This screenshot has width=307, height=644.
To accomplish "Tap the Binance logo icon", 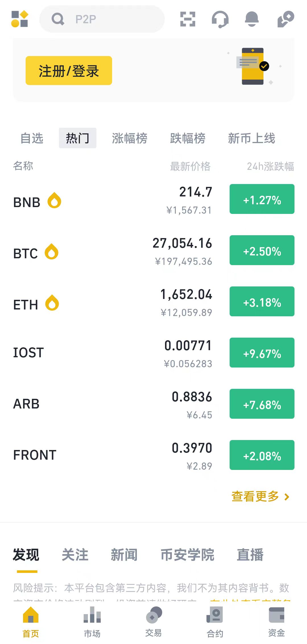I will point(20,19).
